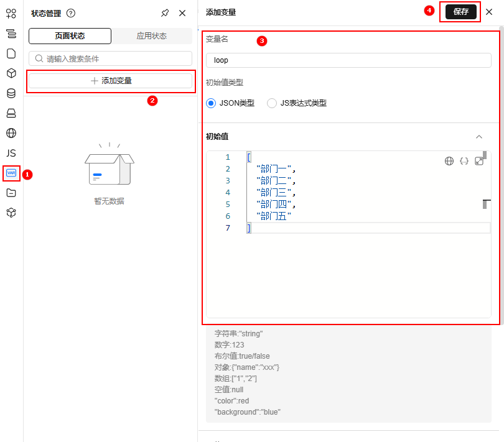Pin the 状态管理 panel

[x=165, y=13]
